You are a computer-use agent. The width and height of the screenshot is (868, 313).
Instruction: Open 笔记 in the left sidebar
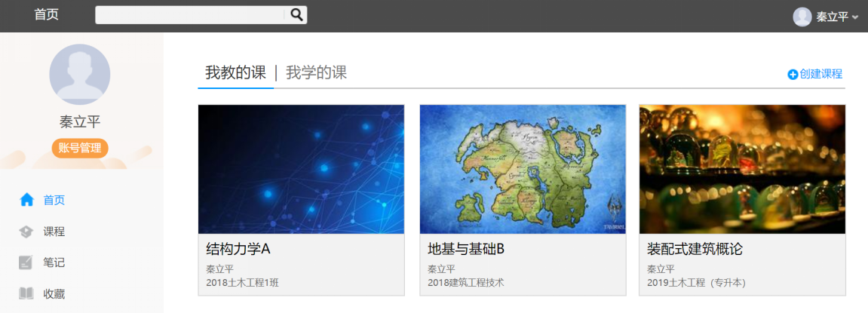pos(54,262)
